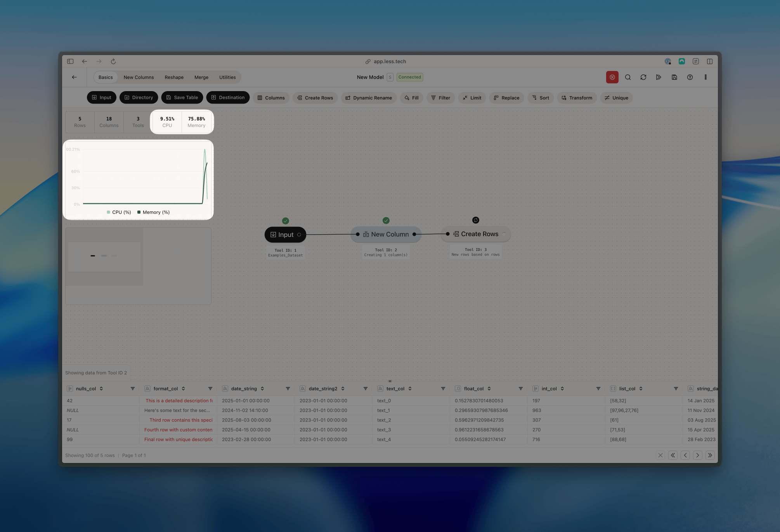Switch to the Basics tab

[x=106, y=77]
